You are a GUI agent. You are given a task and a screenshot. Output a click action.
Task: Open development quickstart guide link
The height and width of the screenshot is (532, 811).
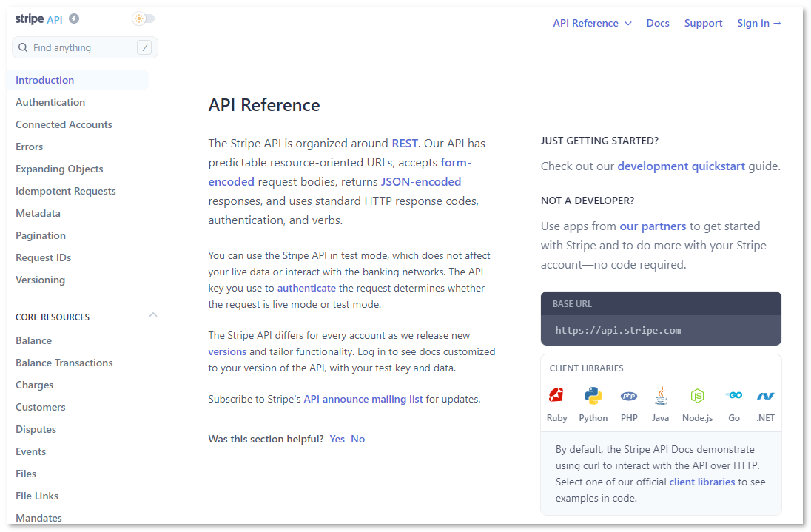click(682, 166)
